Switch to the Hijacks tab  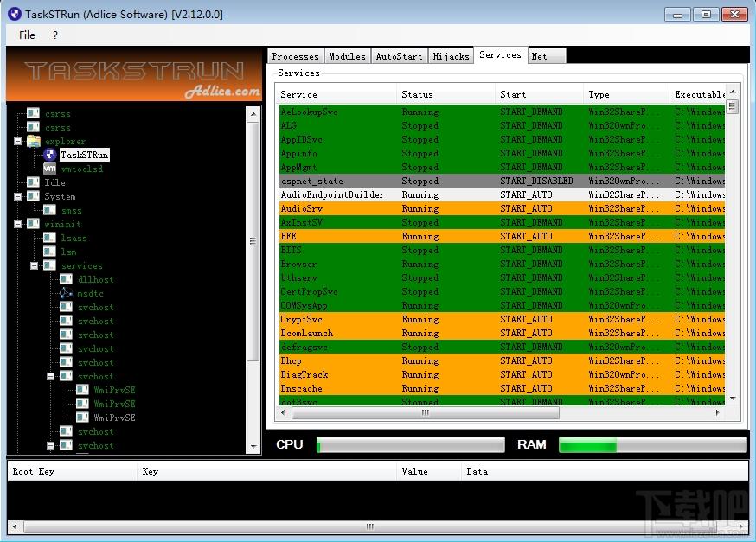click(x=451, y=56)
